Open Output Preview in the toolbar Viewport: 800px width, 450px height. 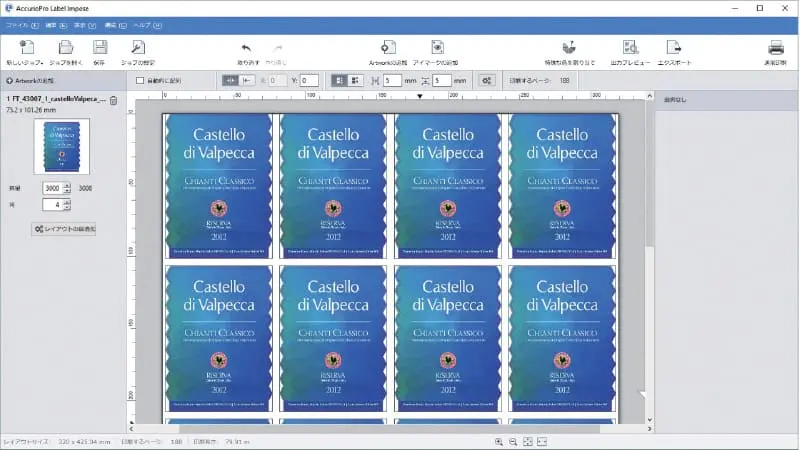(x=630, y=47)
